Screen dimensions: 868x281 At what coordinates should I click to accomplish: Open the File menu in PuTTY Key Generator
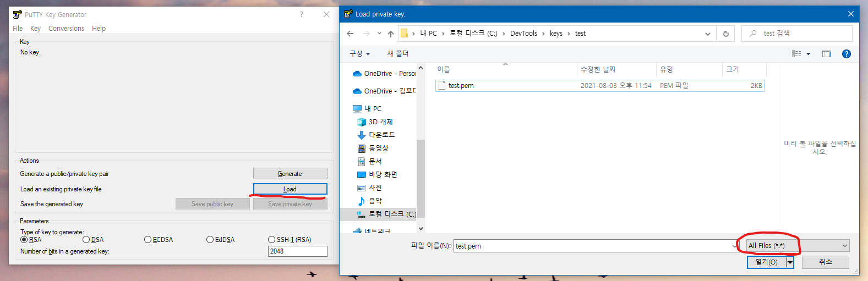point(18,29)
